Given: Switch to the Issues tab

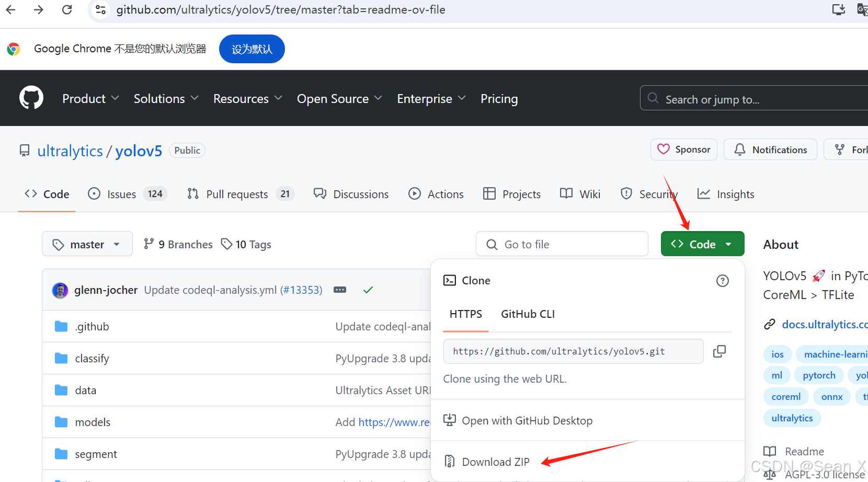Looking at the screenshot, I should click(x=127, y=194).
